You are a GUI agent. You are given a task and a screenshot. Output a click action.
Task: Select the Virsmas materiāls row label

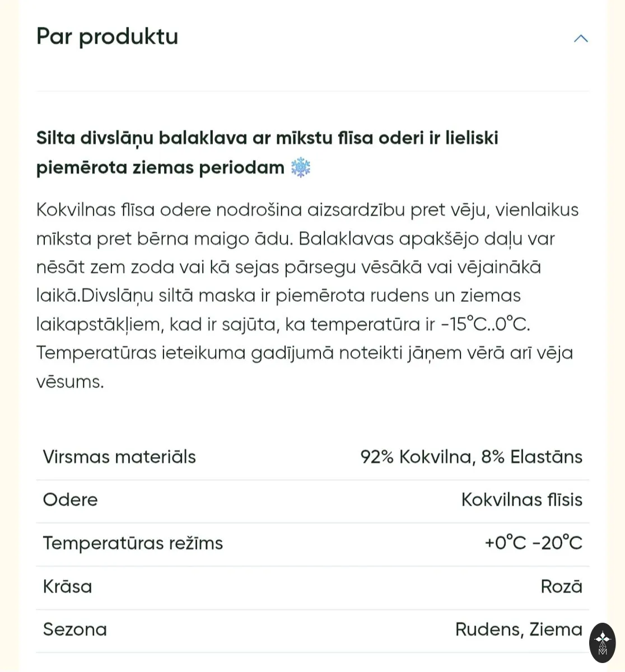coord(119,457)
